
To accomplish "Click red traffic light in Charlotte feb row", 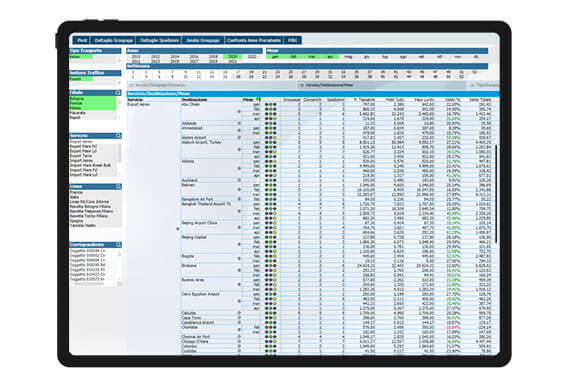I will point(267,327).
